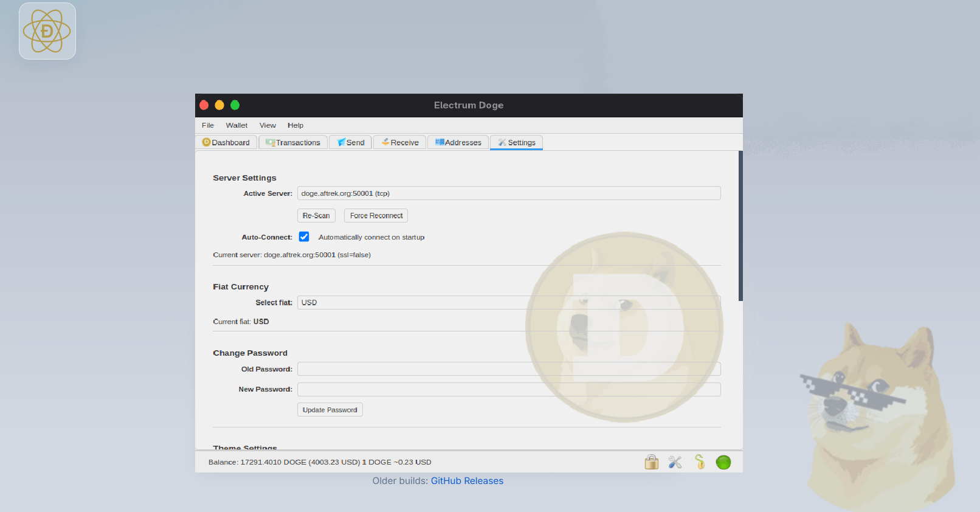980x512 pixels.
Task: Click the pixel-sunglasses doge mascot image
Action: click(x=876, y=413)
